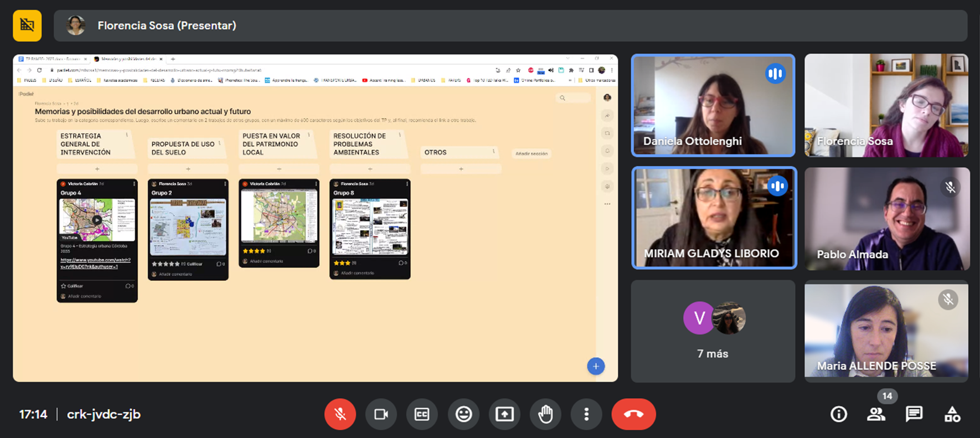
Task: Open the more options three-dot menu
Action: [586, 414]
